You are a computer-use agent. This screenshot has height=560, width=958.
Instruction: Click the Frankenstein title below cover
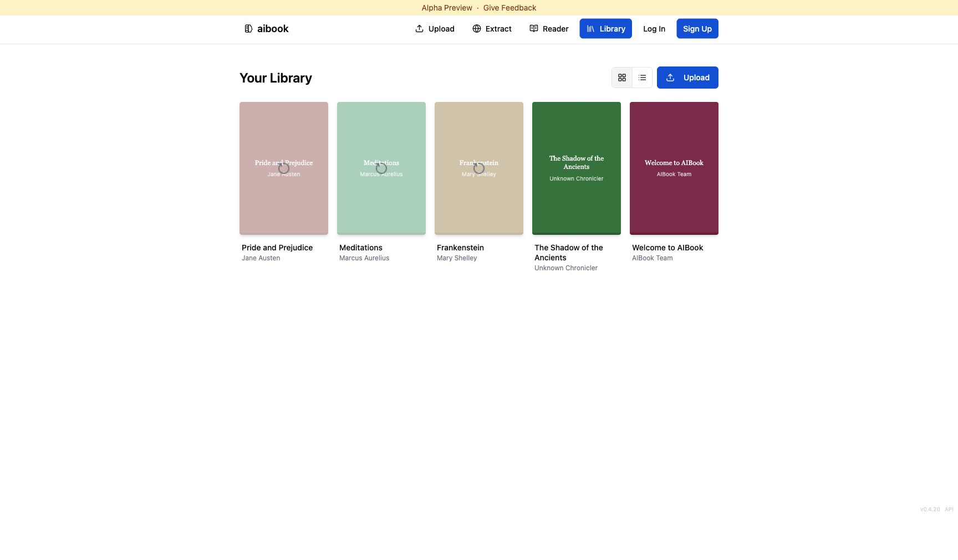(x=460, y=248)
